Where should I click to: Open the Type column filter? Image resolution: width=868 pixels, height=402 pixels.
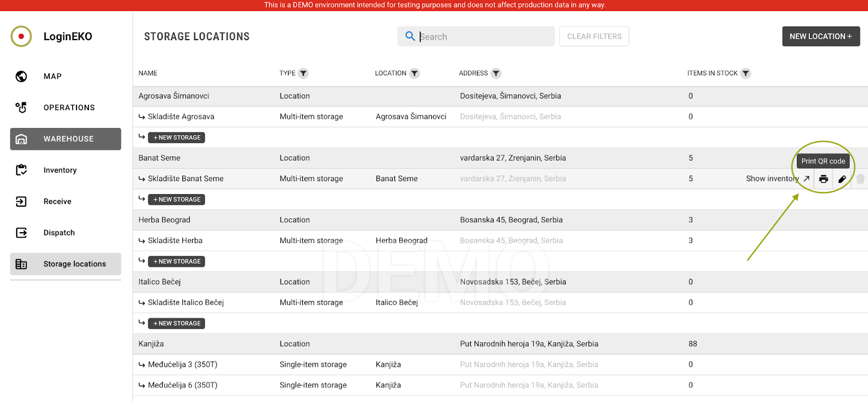(x=304, y=73)
